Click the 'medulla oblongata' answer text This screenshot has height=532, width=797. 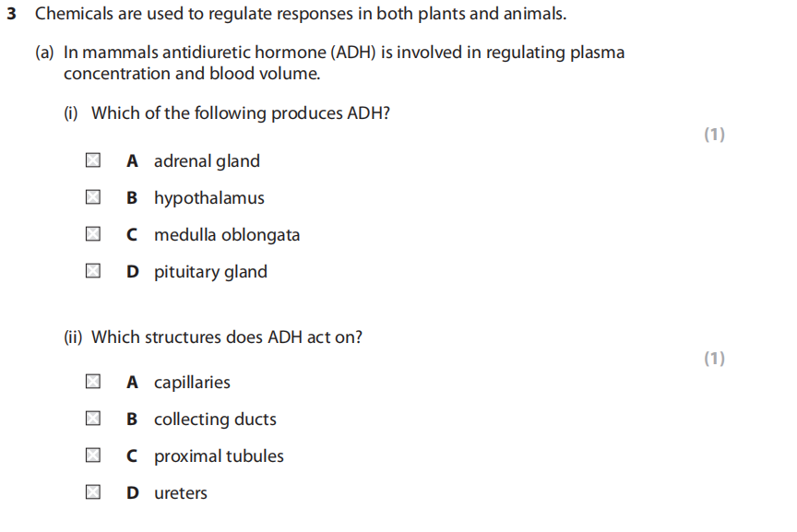[x=227, y=235]
